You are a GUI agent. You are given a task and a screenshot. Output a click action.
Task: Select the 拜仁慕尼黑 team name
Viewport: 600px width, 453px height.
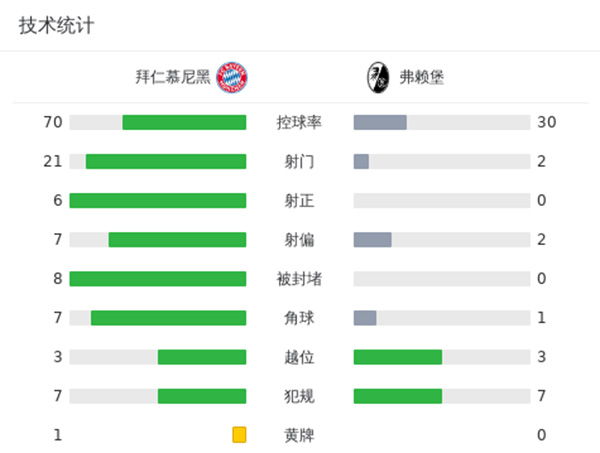tap(173, 77)
